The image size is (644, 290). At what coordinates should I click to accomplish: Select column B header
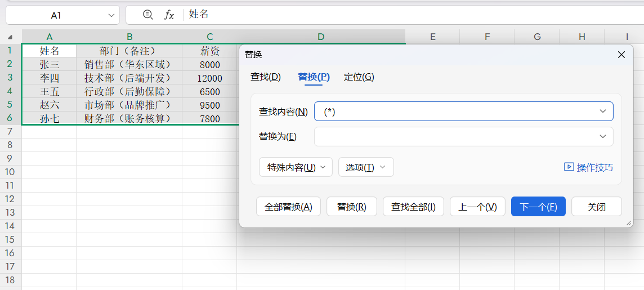(x=129, y=37)
